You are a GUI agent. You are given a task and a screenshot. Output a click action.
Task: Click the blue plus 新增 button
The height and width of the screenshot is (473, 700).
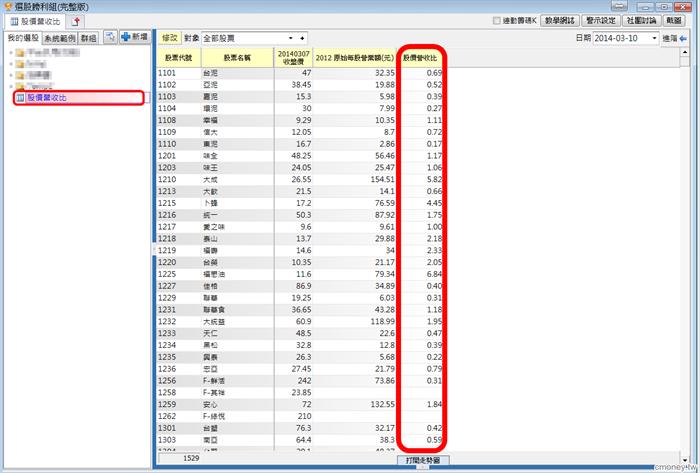point(135,37)
